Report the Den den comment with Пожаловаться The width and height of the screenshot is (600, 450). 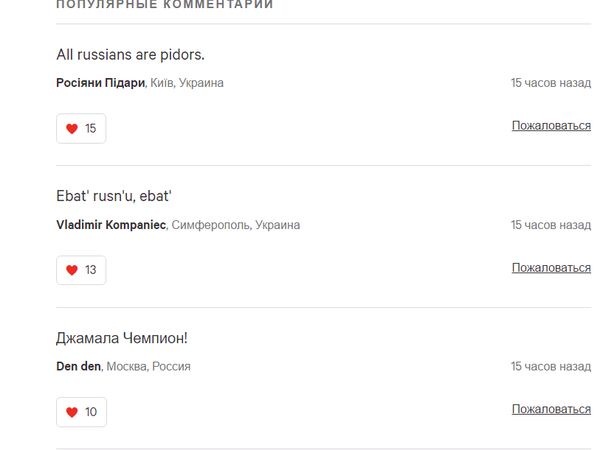coord(551,410)
